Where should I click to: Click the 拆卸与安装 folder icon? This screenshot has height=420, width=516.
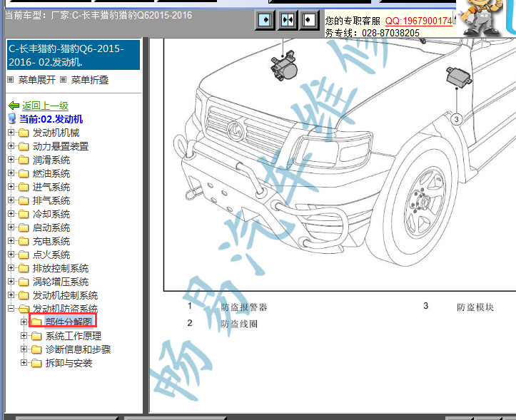pos(36,363)
